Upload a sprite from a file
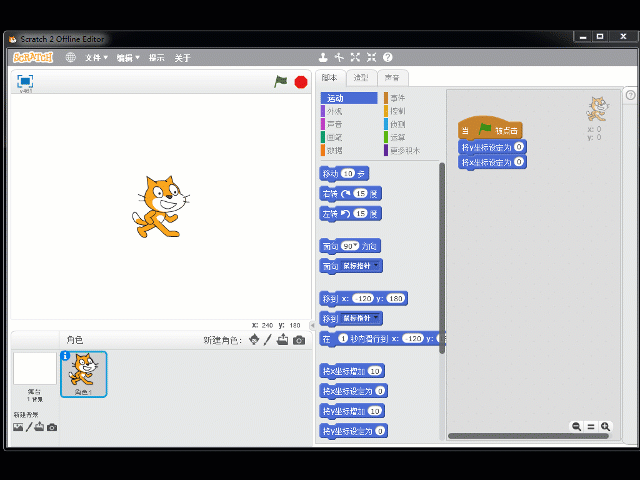Image resolution: width=640 pixels, height=480 pixels. (x=282, y=340)
